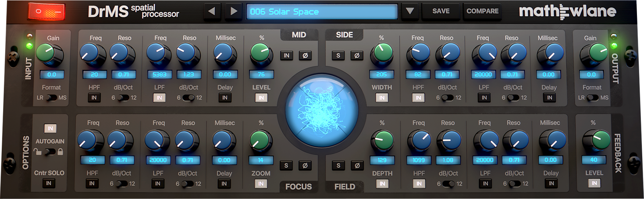Open the preset dropdown arrow
644x199 pixels.
410,11
